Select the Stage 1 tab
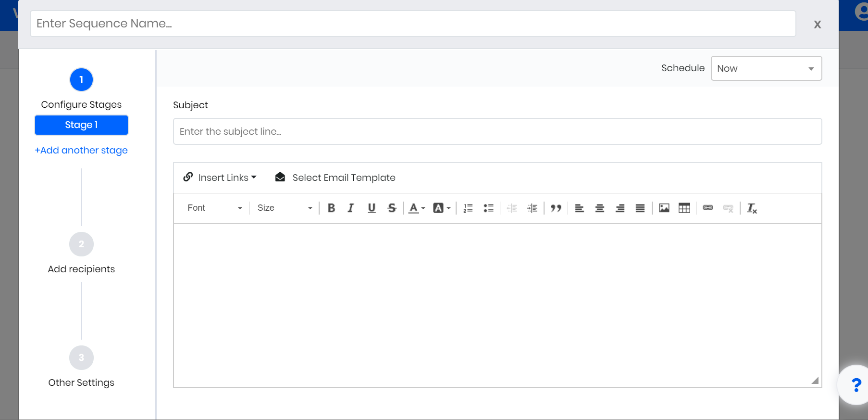Image resolution: width=868 pixels, height=420 pixels. click(81, 125)
